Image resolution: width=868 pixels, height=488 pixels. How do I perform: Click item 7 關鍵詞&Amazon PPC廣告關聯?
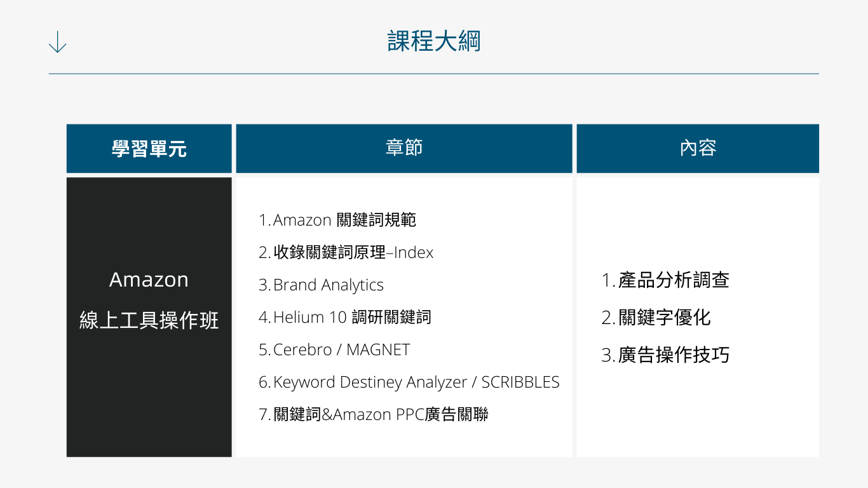click(x=374, y=414)
